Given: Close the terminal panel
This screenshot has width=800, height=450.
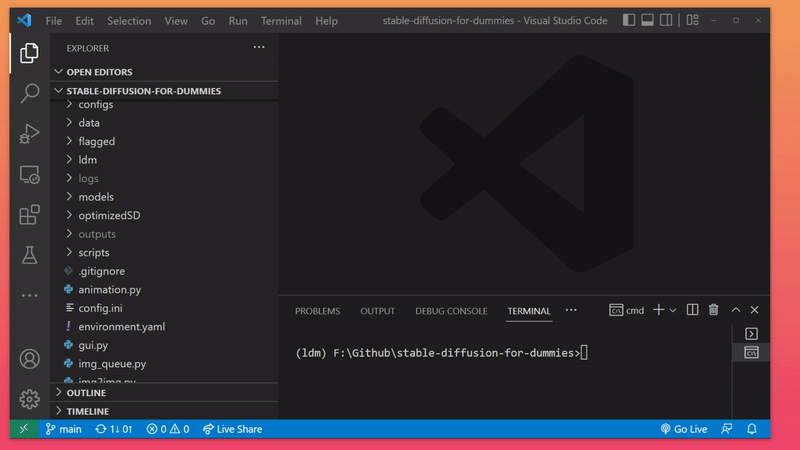Looking at the screenshot, I should point(755,310).
